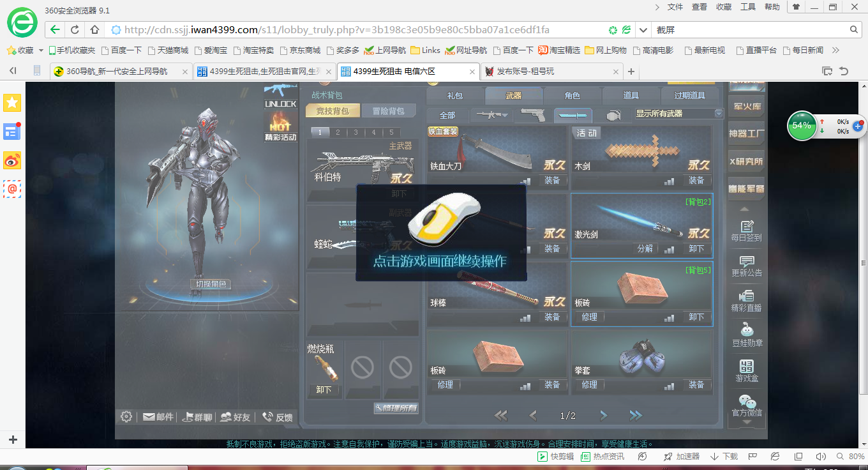
Task: Switch to backpack slot 1
Action: 320,132
